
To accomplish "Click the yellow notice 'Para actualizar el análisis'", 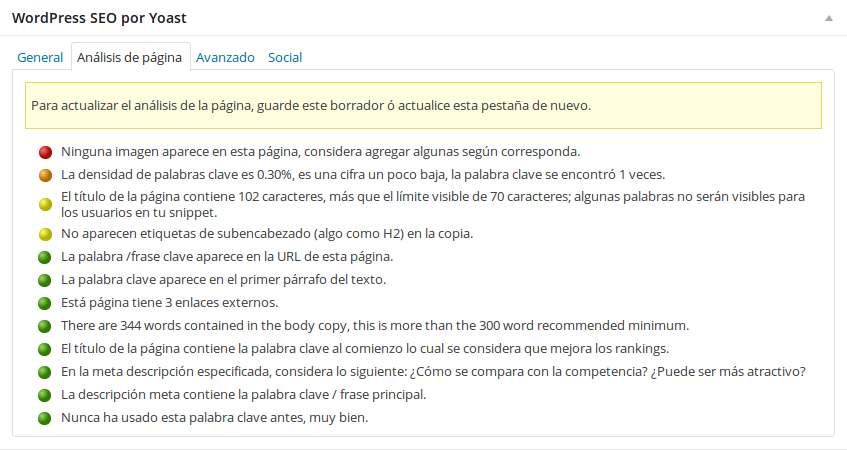I will tap(424, 105).
